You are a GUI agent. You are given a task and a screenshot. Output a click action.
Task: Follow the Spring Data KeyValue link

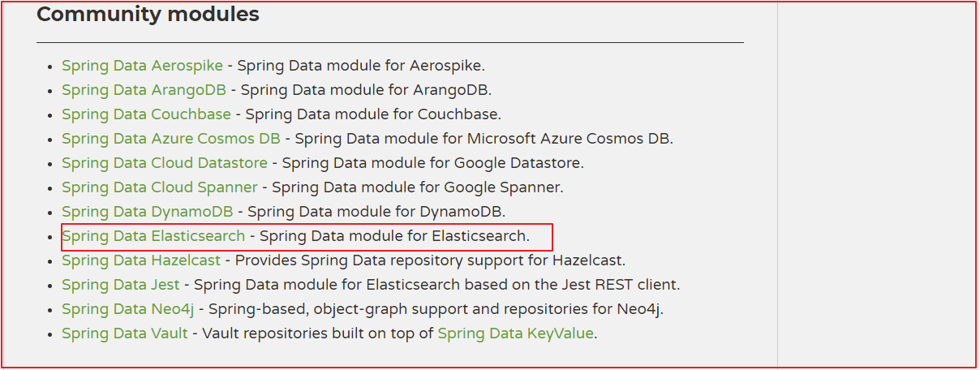point(515,333)
